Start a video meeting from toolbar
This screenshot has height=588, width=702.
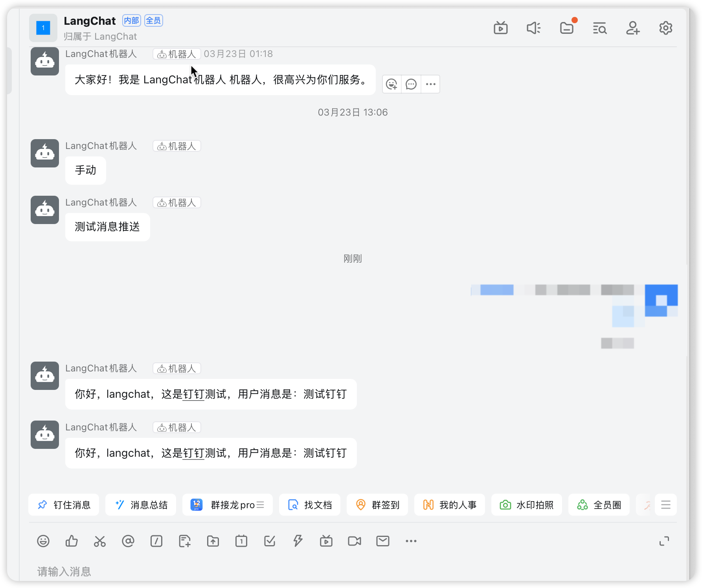pos(355,541)
